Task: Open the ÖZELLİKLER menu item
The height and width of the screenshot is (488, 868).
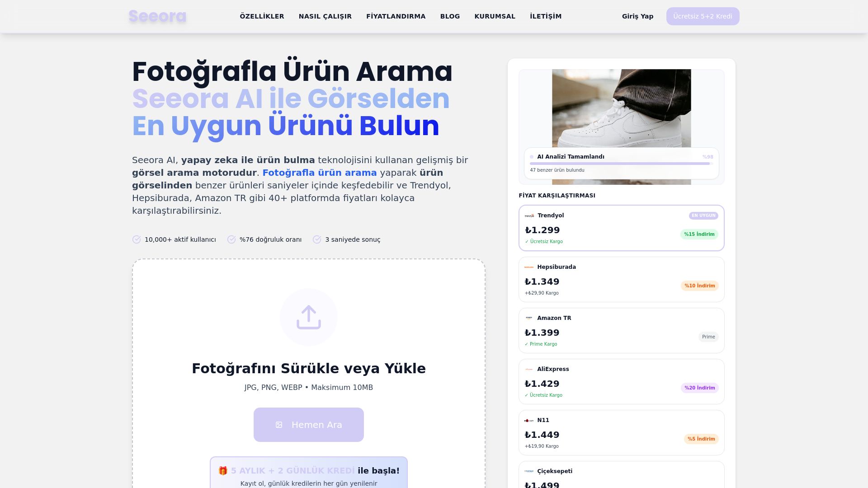Action: (x=262, y=16)
